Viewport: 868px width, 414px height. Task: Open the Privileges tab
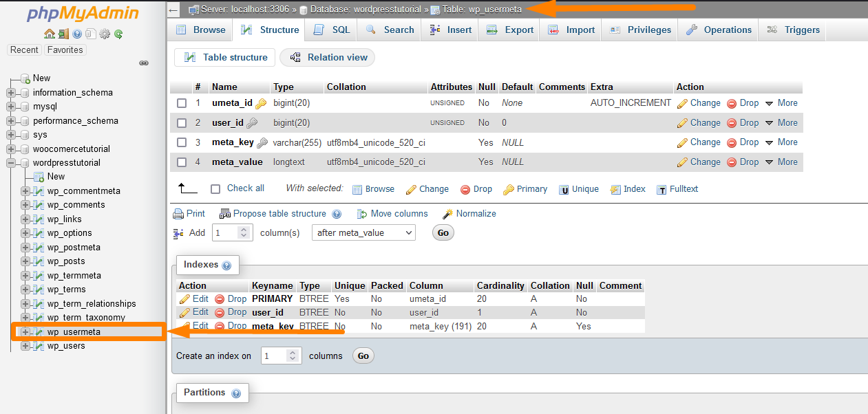640,30
